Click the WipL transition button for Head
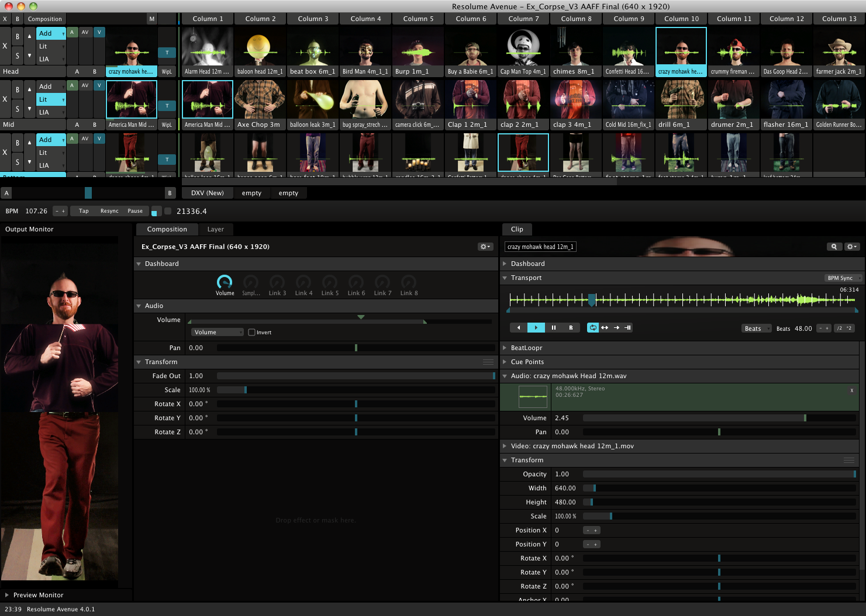 point(167,71)
